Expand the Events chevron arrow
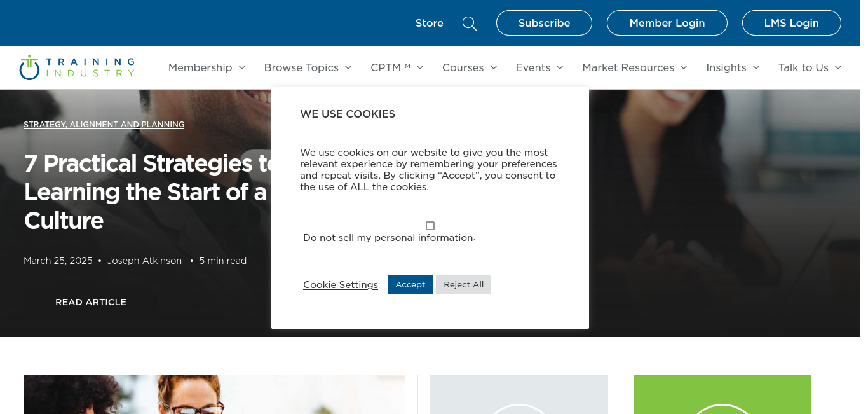Screen dimensions: 868x414 (x=560, y=67)
